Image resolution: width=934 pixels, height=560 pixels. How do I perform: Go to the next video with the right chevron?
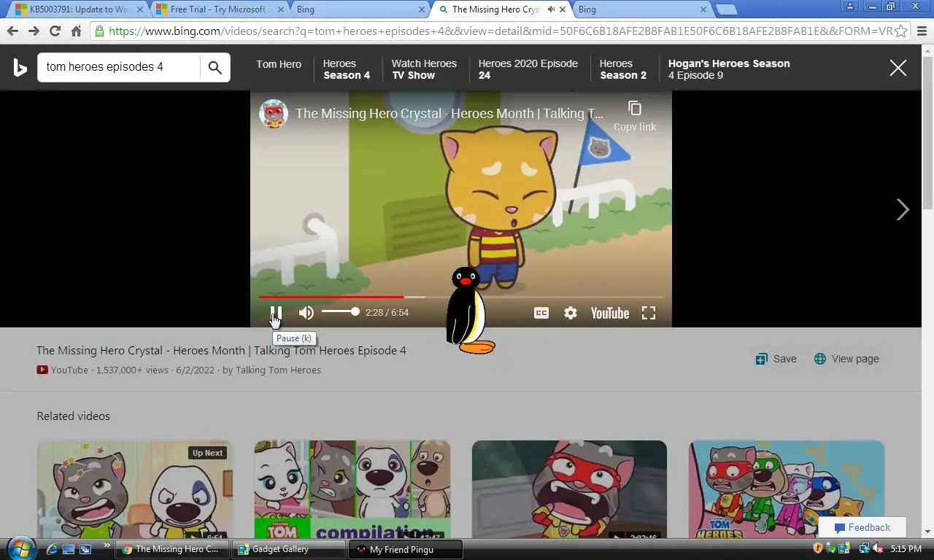(x=903, y=210)
